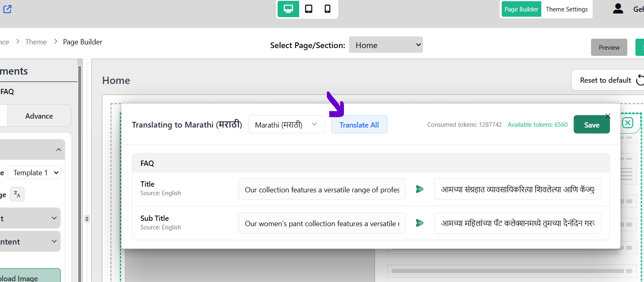Click the translate language icon in sidebar
Viewport: 644px width, 282px height.
17,194
